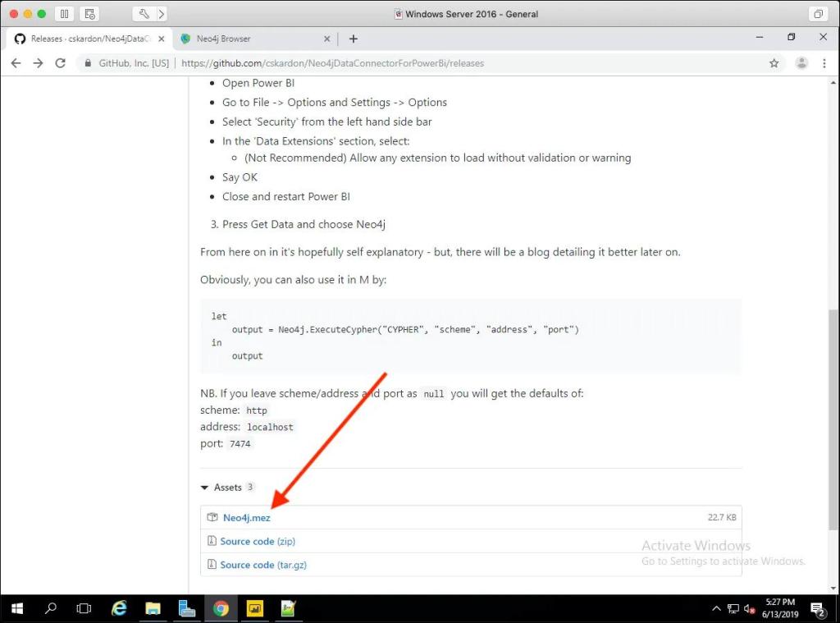Click the scrollbar down arrow
840x623 pixels.
click(833, 589)
